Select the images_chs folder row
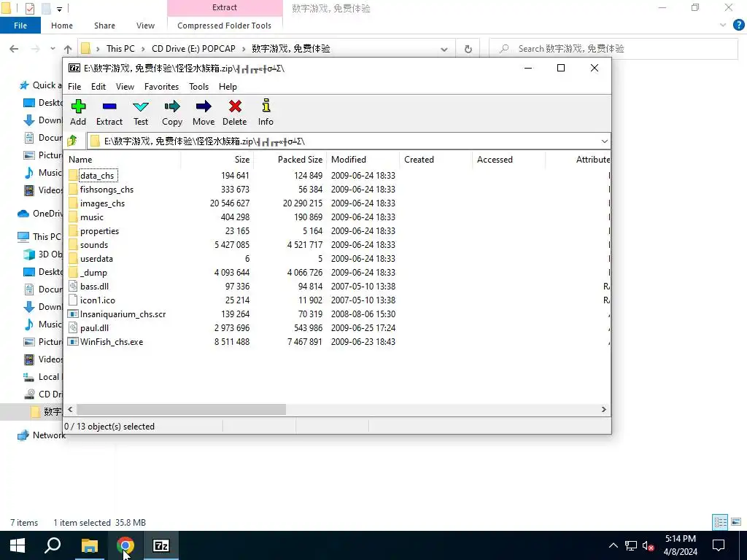Viewport: 747px width, 560px height. tap(337, 203)
